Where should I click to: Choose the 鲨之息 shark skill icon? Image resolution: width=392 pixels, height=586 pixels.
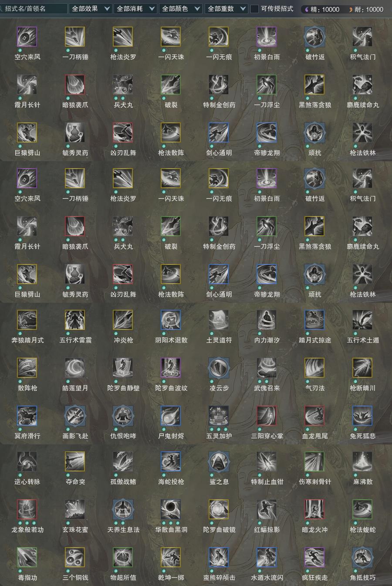pyautogui.click(x=219, y=461)
